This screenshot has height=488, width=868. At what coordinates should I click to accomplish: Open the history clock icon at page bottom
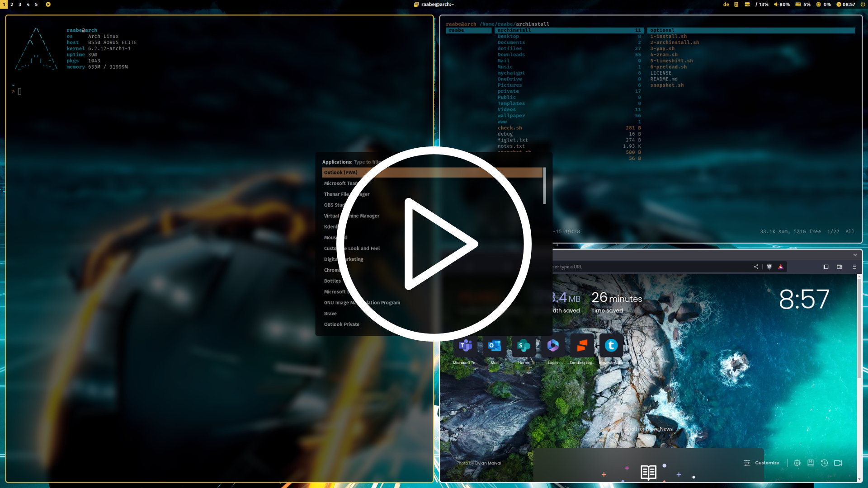[x=824, y=463]
